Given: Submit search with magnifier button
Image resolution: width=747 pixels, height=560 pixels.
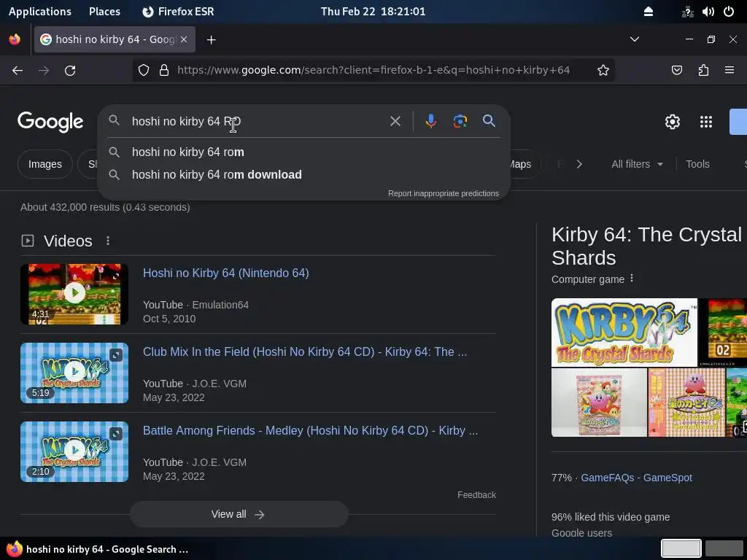Looking at the screenshot, I should 489,120.
